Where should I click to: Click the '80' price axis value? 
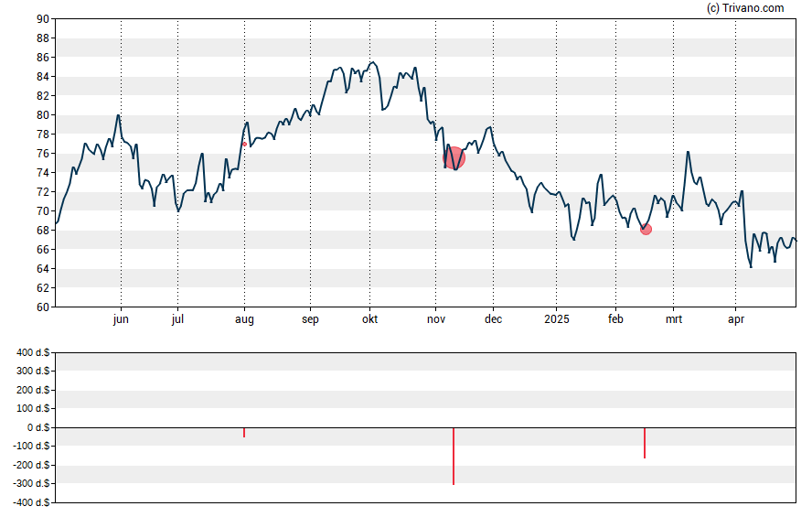point(43,115)
